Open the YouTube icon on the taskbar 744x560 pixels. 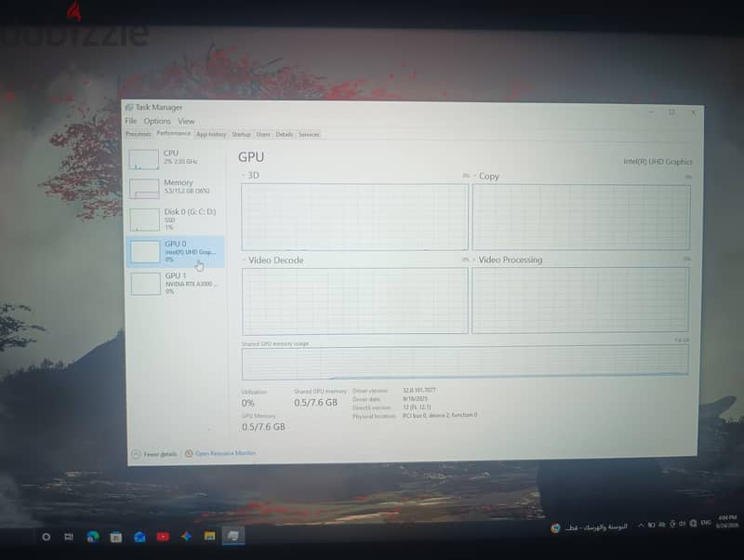point(163,537)
